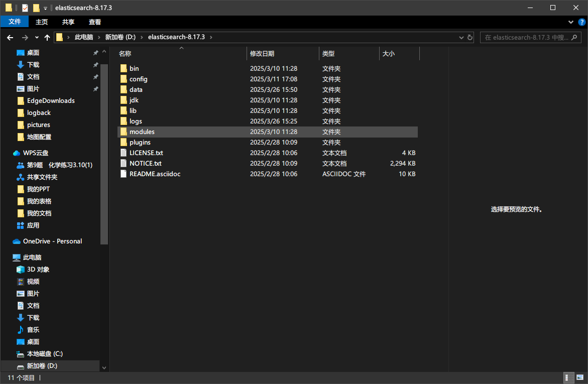588x384 pixels.
Task: Open the 共享 ribbon tab
Action: 68,22
